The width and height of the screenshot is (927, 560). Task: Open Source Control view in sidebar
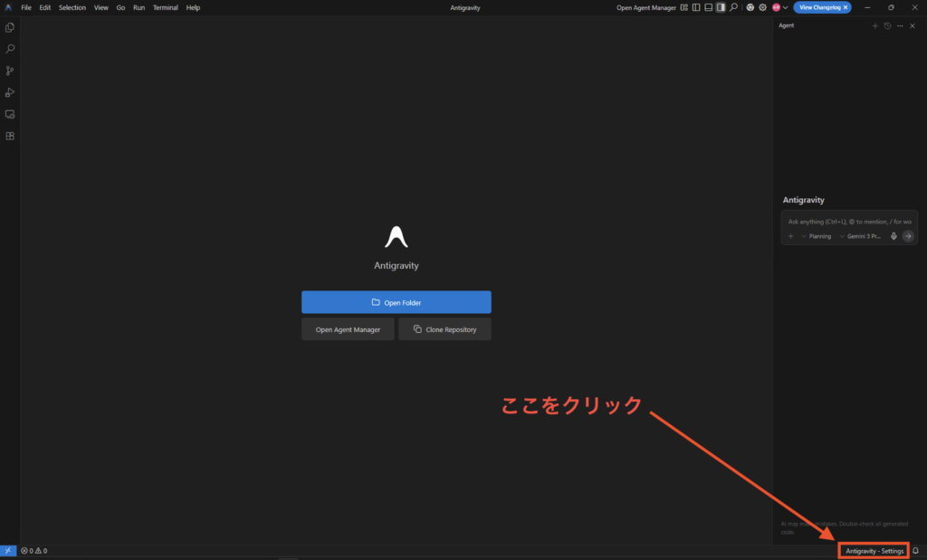(x=10, y=71)
